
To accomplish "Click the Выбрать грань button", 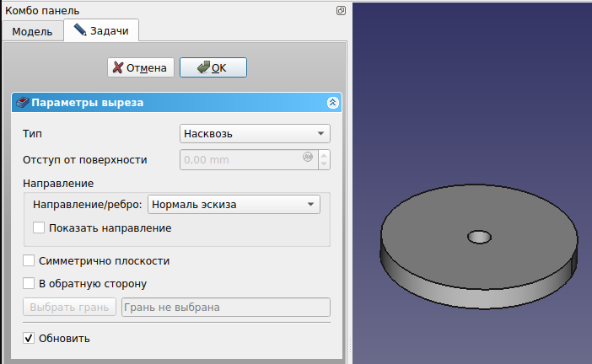I will click(x=69, y=307).
